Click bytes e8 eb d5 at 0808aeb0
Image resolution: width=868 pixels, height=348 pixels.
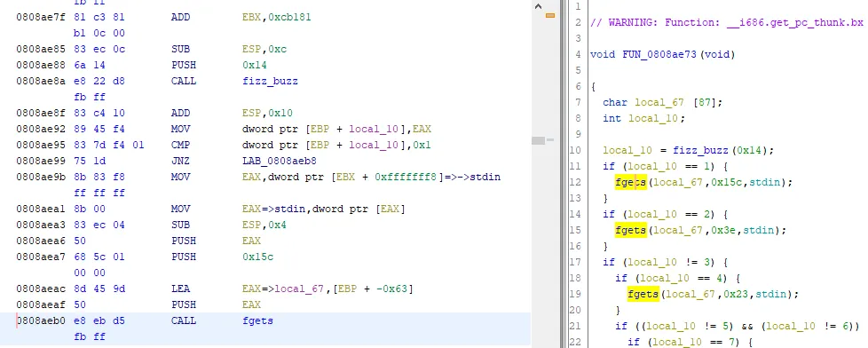99,320
